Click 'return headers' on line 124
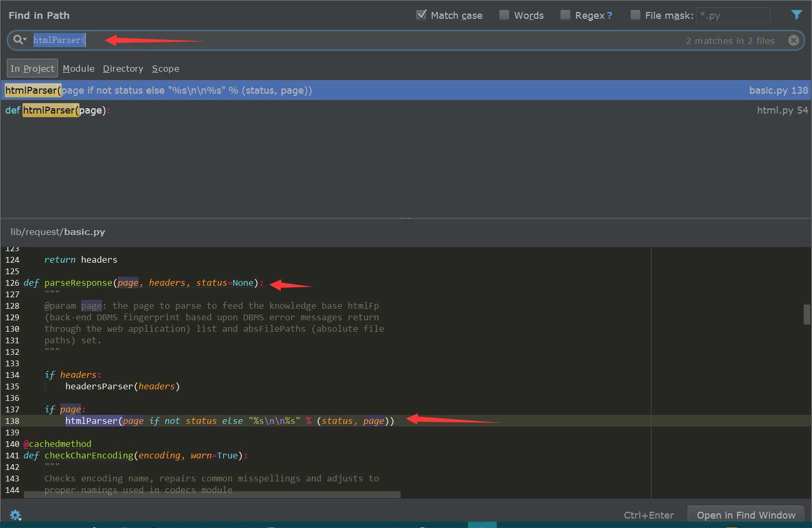Screen dimensions: 812x528 coord(81,260)
